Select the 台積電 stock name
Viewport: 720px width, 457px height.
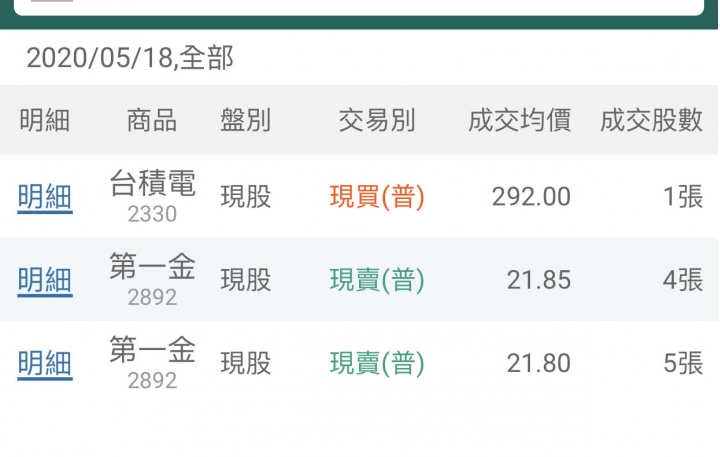tap(152, 183)
